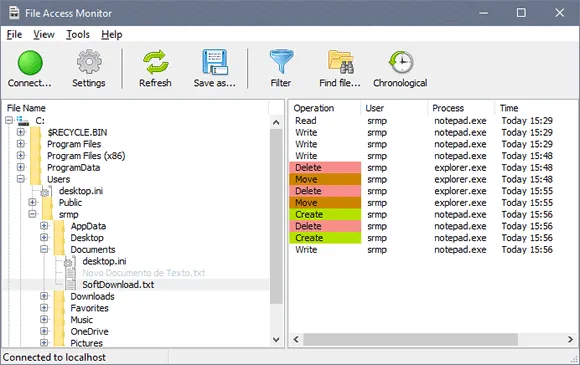
Task: Click the Documents desktop.ini file icon
Action: pyautogui.click(x=70, y=261)
